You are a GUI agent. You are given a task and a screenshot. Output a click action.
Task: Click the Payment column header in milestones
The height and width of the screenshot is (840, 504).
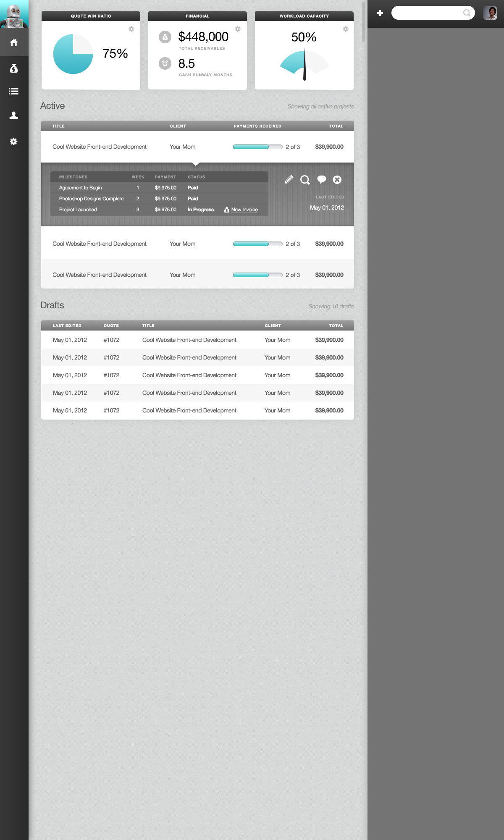click(x=165, y=177)
